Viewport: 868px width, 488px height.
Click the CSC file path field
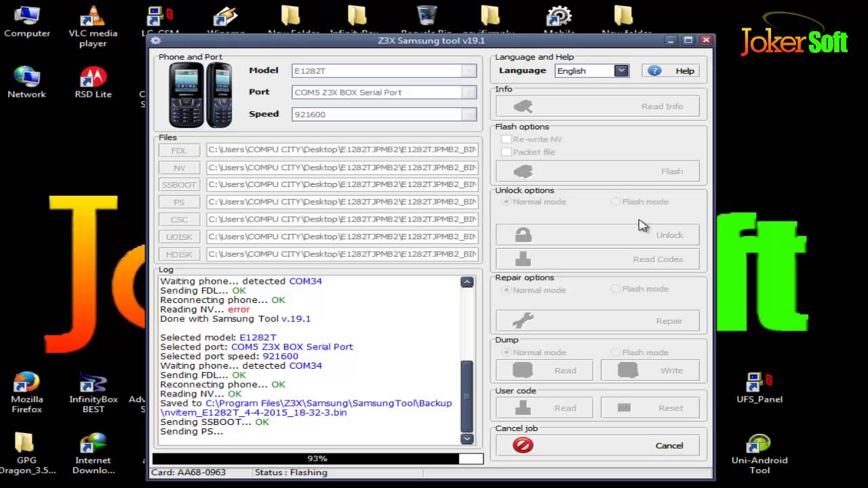pos(342,219)
